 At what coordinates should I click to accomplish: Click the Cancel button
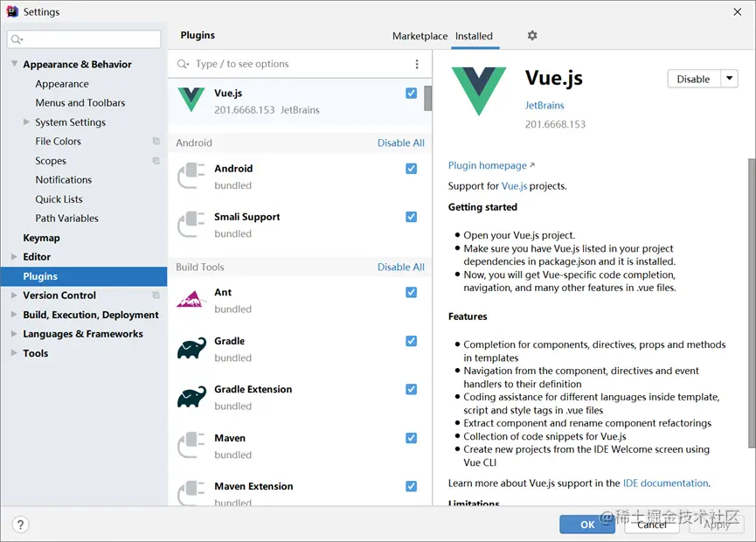(x=652, y=525)
